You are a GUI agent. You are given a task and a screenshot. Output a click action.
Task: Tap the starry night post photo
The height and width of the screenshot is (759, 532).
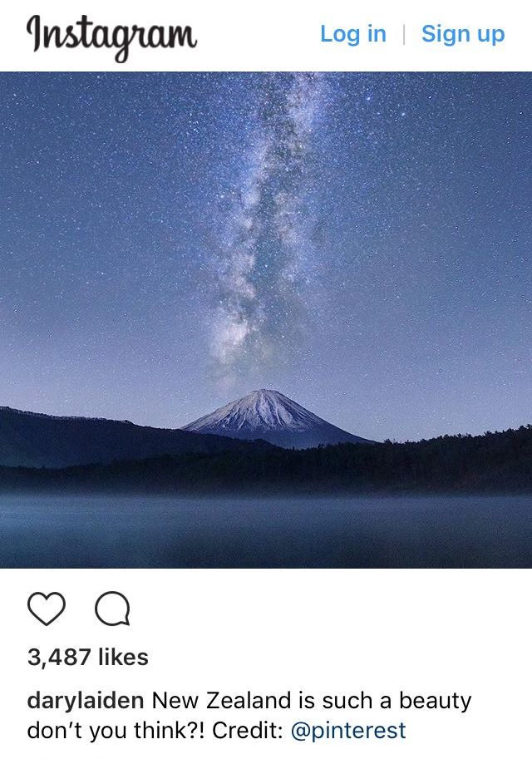point(266,320)
